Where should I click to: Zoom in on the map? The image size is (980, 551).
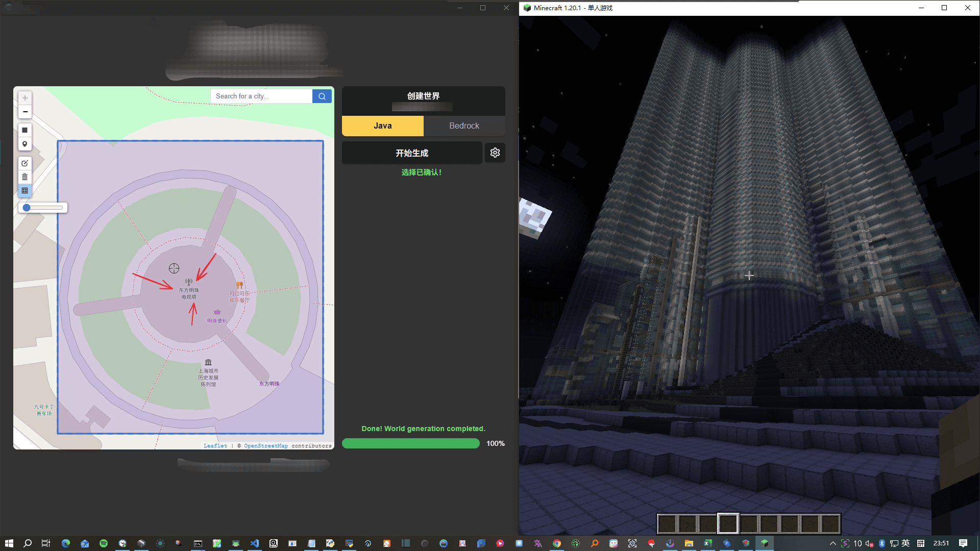tap(24, 98)
